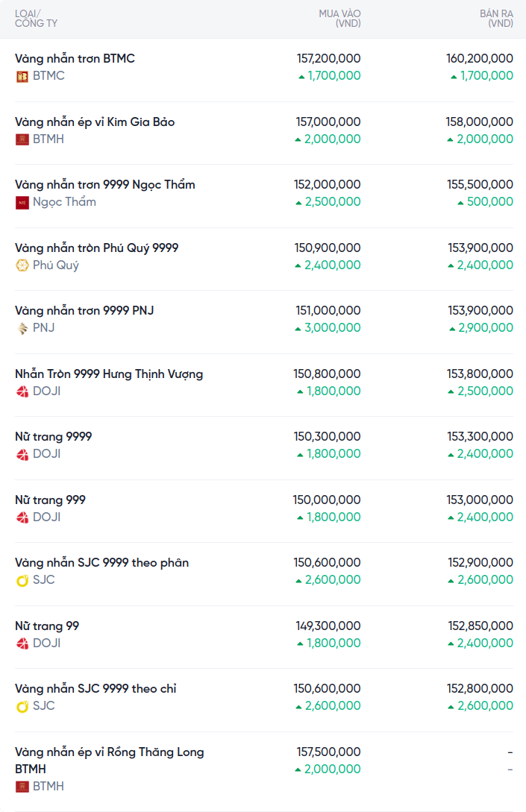Screen dimensions: 526x812
Task: Click SJC logo under 9999 theo chỉ
Action: tap(22, 706)
